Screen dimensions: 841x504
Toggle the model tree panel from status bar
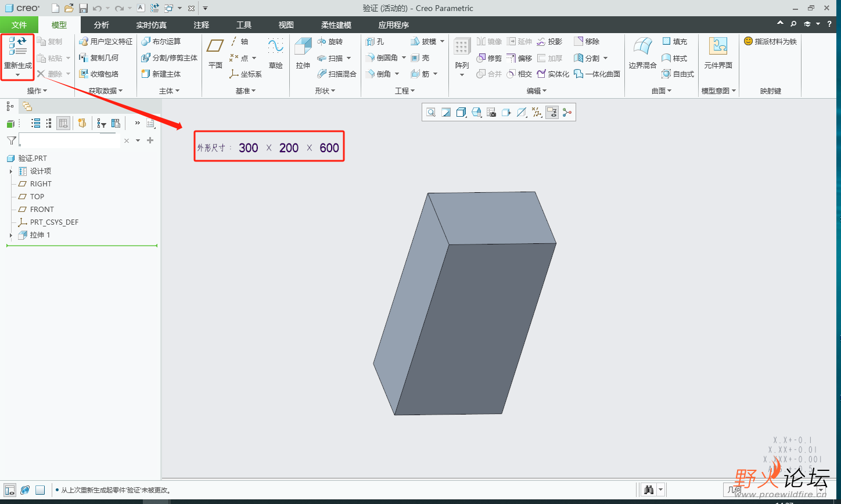coord(10,490)
